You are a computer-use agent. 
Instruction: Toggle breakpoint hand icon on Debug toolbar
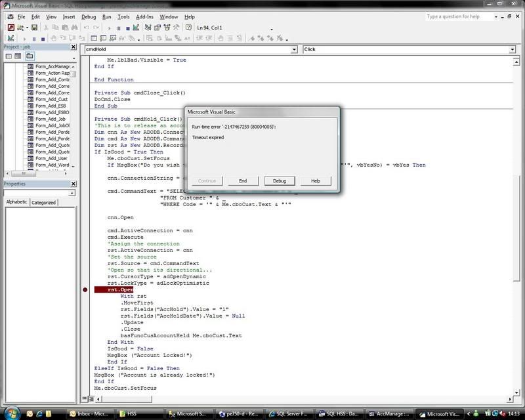53,38
